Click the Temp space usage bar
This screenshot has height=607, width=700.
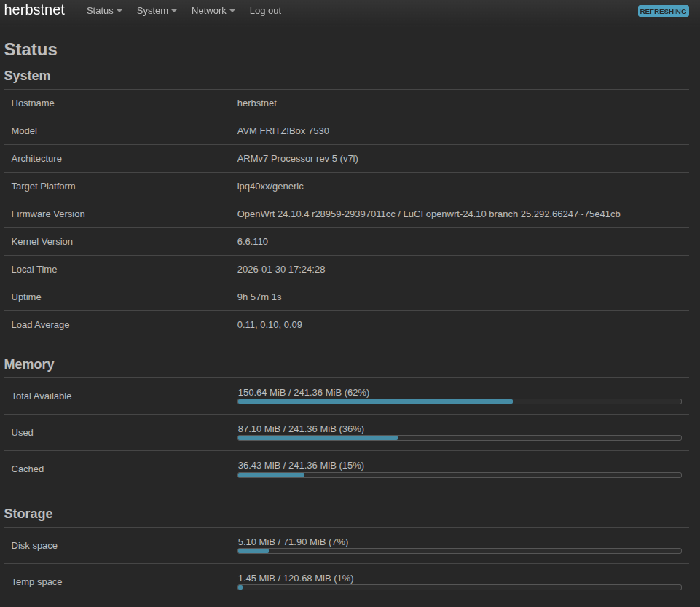(459, 587)
